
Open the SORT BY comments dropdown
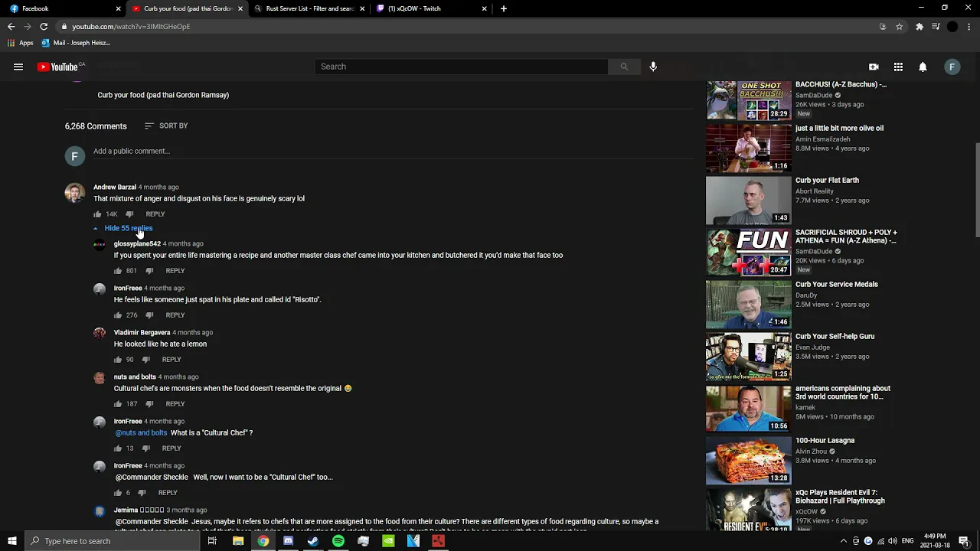[x=165, y=126]
